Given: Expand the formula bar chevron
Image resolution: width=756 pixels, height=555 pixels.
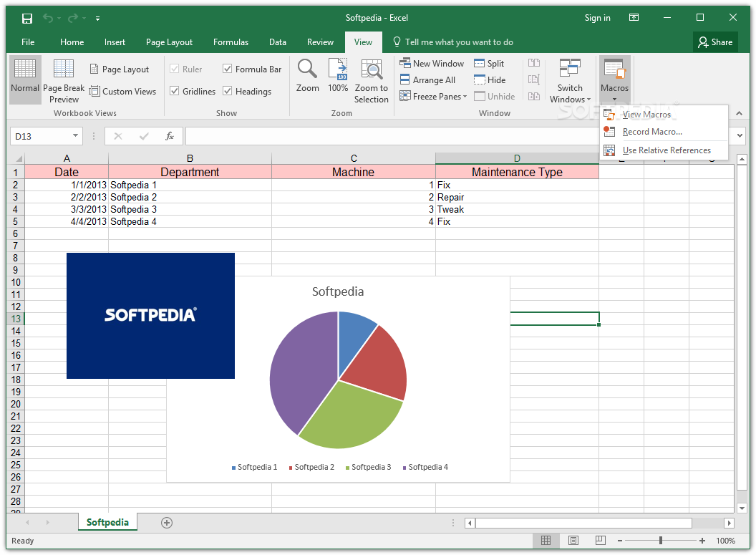Looking at the screenshot, I should point(740,136).
